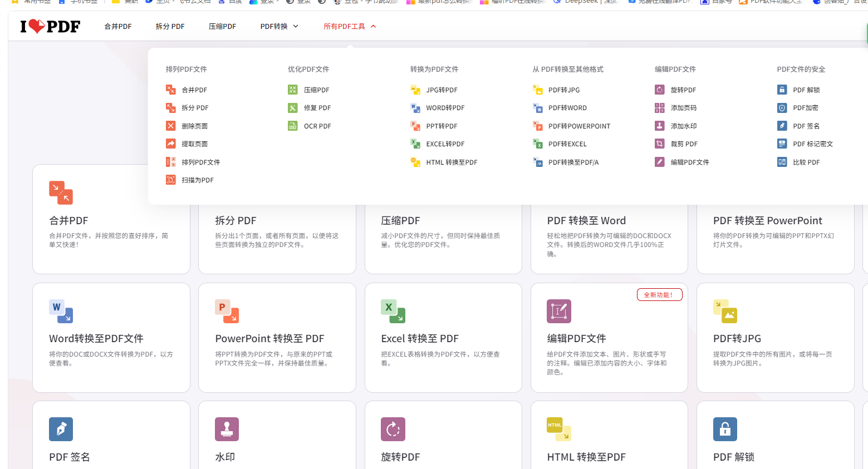Open the PDF转WORD link

click(567, 108)
